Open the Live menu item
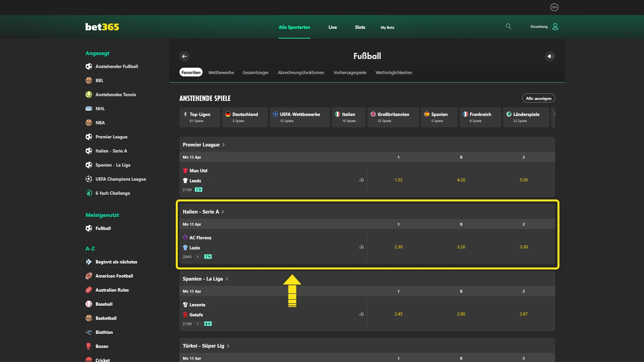Viewport: 644px width, 362px height. pyautogui.click(x=332, y=27)
